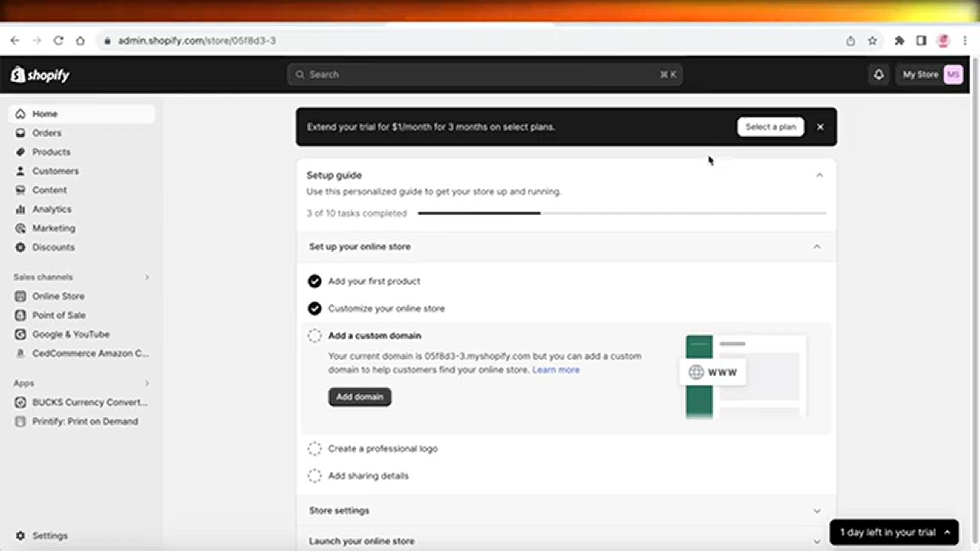This screenshot has width=980, height=551.
Task: Click the MS store avatar
Action: (x=953, y=74)
